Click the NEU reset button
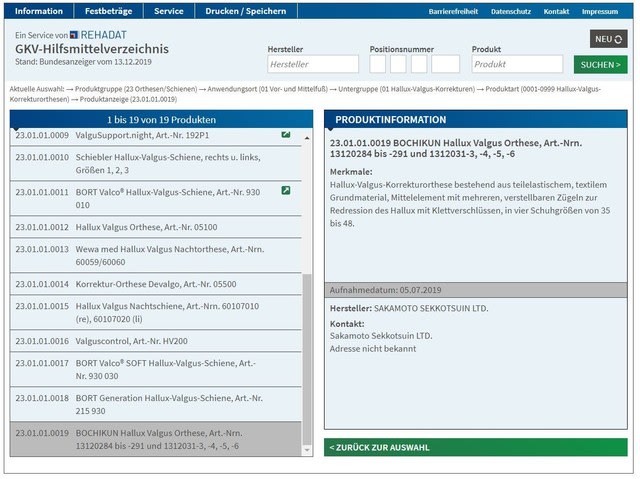Viewport: 640px width, 479px height. [608, 39]
